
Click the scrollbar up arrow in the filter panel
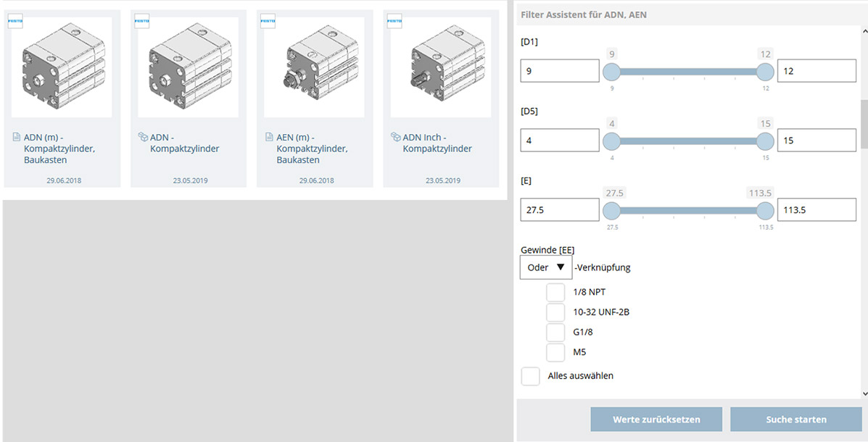point(864,30)
